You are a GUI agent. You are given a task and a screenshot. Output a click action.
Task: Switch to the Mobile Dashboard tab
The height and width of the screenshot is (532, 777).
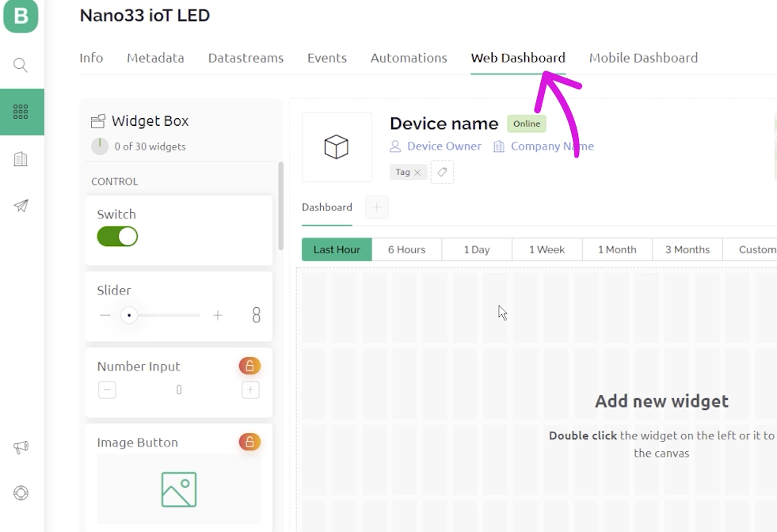pos(643,58)
